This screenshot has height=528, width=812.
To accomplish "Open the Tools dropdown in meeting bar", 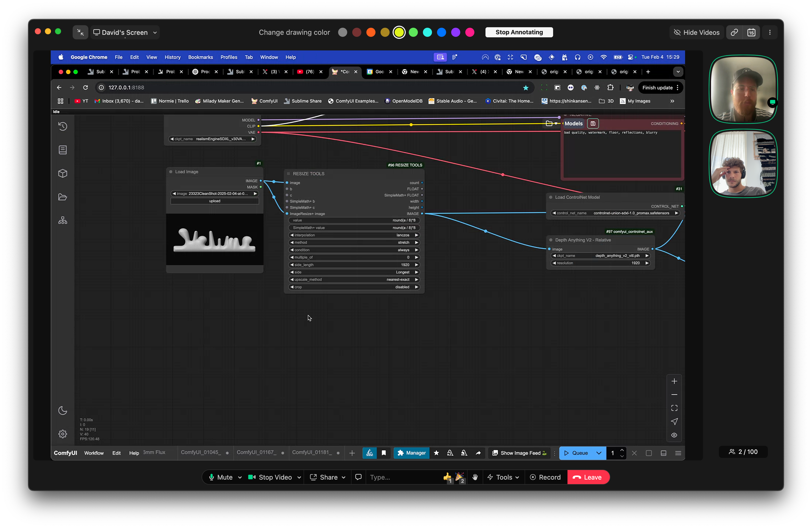I will tap(503, 477).
